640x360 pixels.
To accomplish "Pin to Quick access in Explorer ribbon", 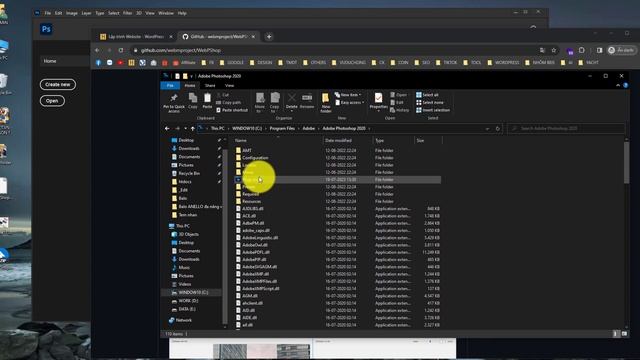I will click(174, 102).
